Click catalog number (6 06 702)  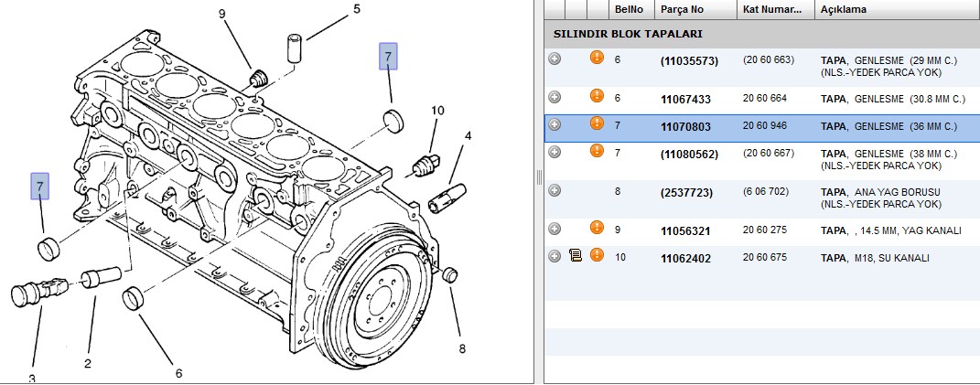pyautogui.click(x=766, y=191)
